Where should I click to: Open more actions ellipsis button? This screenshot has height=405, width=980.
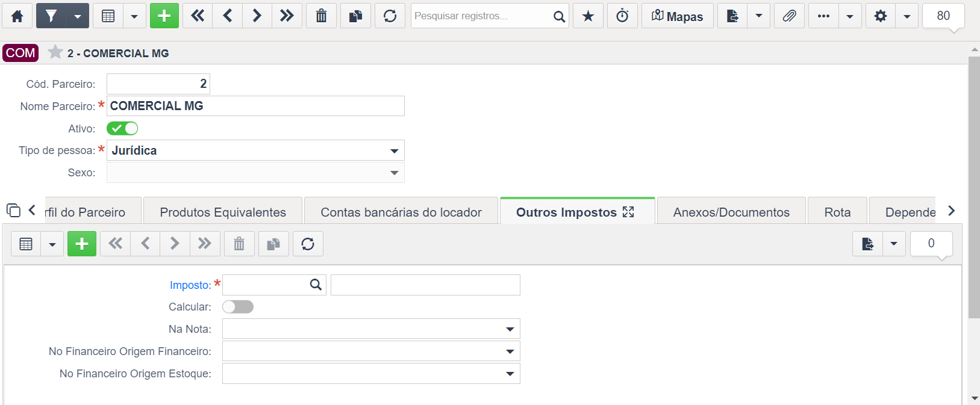tap(823, 16)
